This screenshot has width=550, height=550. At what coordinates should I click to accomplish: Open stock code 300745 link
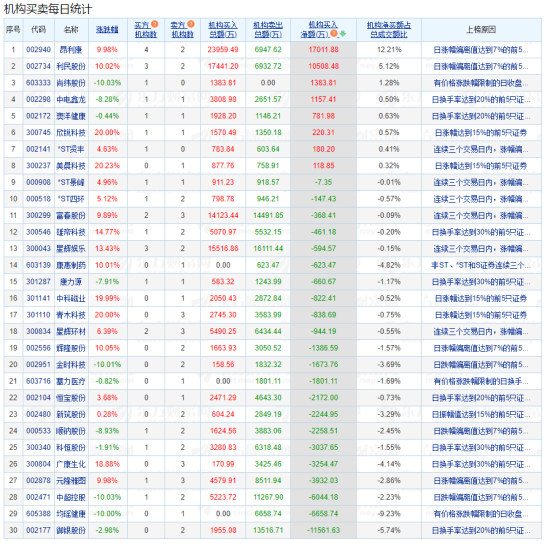39,133
